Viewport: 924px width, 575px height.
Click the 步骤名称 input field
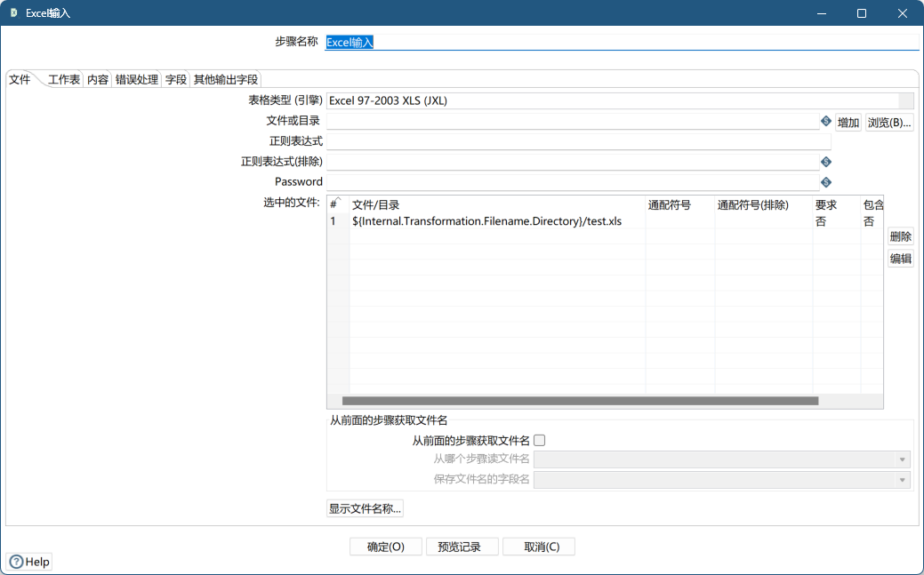[621, 42]
